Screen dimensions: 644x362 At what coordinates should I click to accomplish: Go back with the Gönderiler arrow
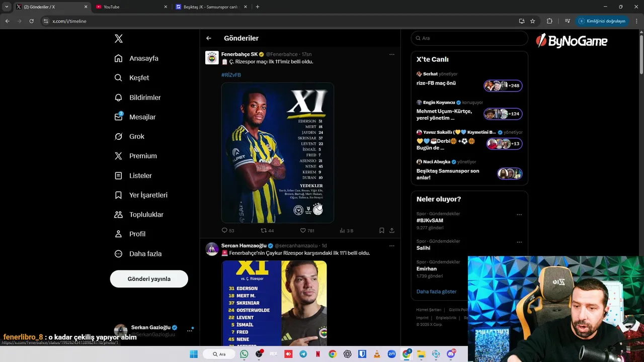[209, 38]
